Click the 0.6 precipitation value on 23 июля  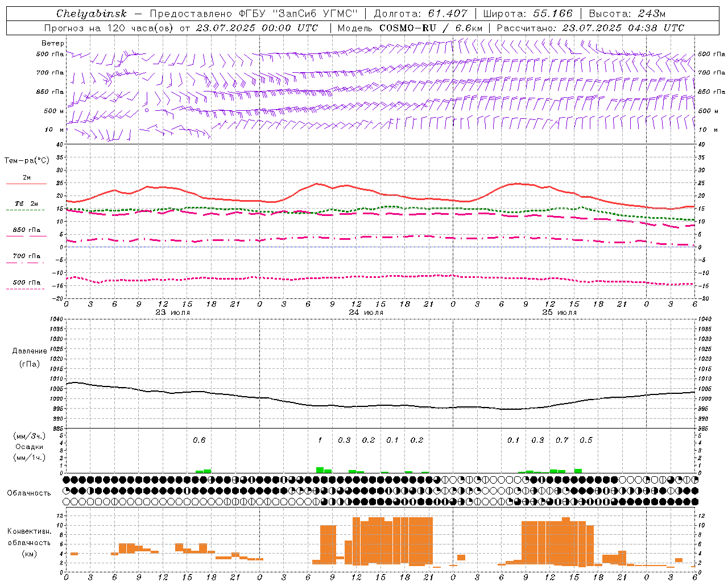[199, 440]
